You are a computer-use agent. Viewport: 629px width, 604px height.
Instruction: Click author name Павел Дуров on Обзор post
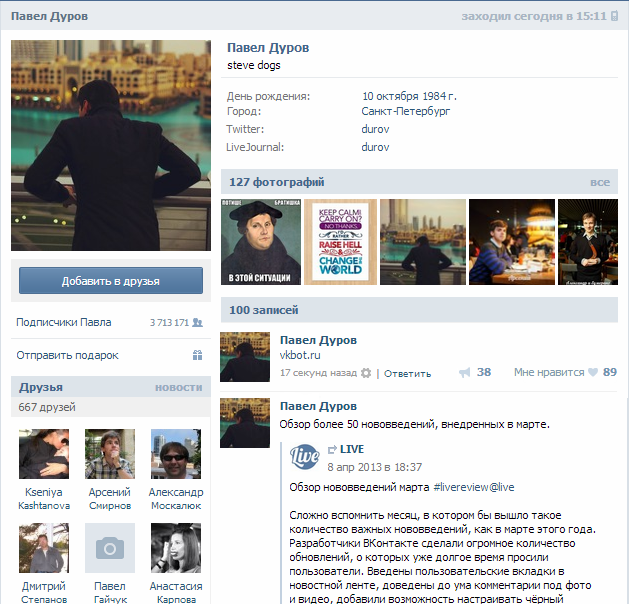pos(318,406)
